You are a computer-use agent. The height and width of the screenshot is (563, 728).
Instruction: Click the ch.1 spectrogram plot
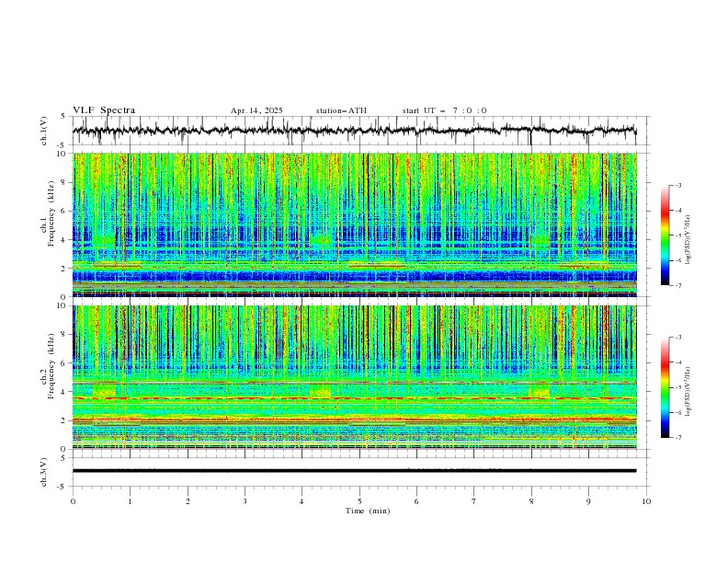pos(355,224)
